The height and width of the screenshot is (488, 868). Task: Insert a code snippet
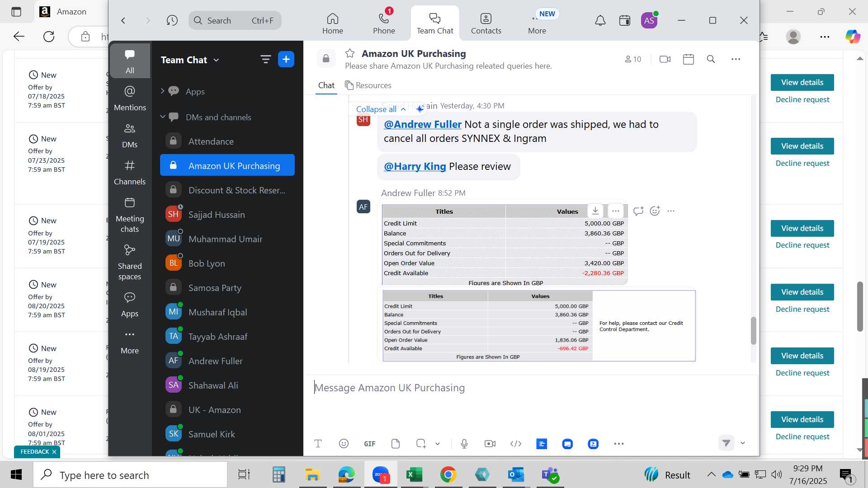pyautogui.click(x=516, y=444)
